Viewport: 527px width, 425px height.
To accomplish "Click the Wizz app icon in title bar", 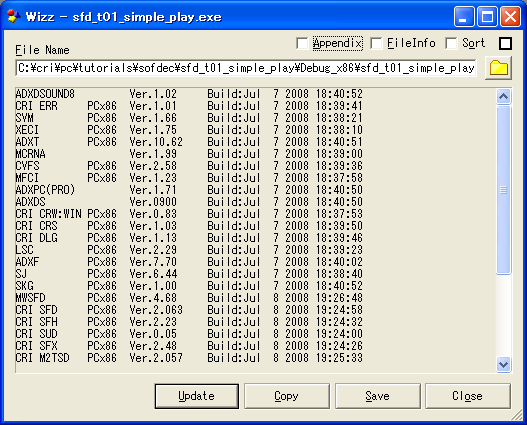I will point(14,16).
